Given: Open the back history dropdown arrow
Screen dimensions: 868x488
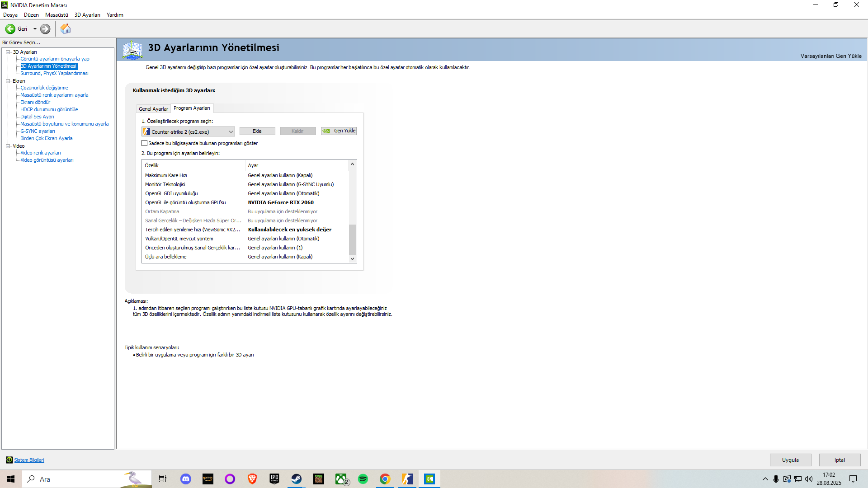Looking at the screenshot, I should point(35,29).
